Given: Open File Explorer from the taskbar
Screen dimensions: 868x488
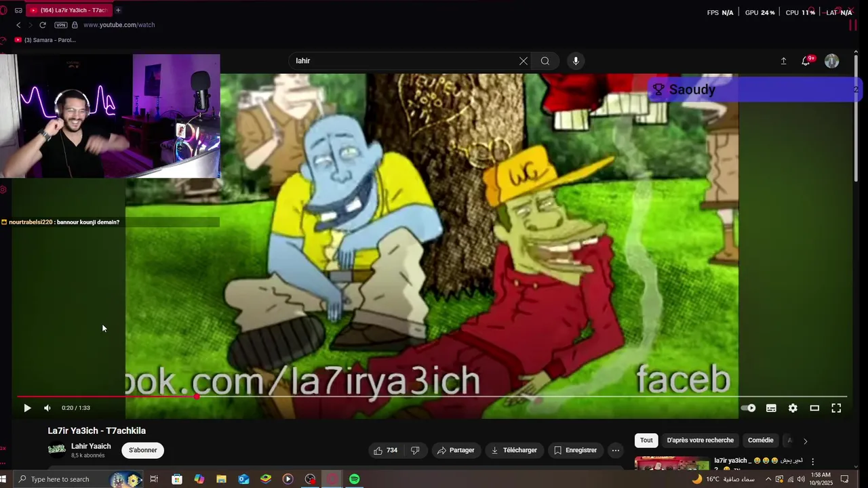Looking at the screenshot, I should 221,479.
